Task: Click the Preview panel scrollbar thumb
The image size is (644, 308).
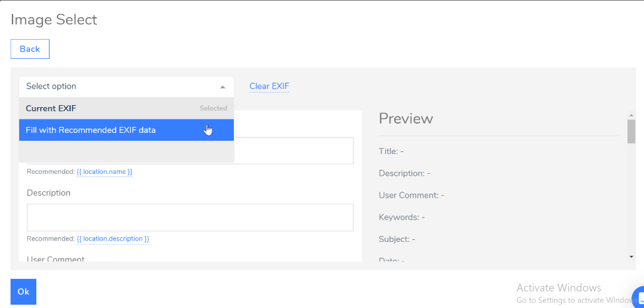Action: pyautogui.click(x=631, y=131)
